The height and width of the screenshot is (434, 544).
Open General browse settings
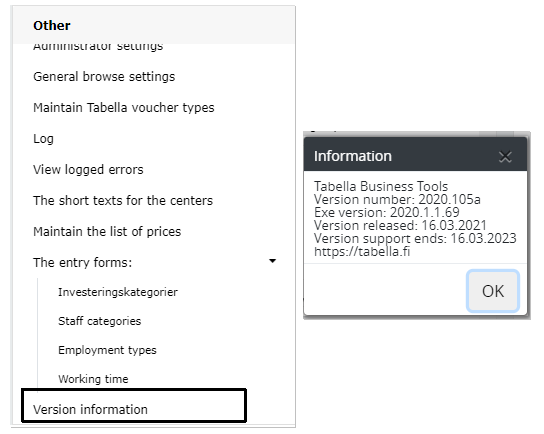coord(104,77)
